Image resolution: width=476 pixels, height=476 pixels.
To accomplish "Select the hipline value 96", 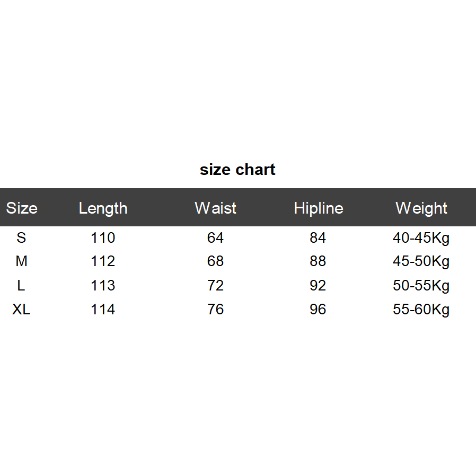I will click(x=318, y=310).
